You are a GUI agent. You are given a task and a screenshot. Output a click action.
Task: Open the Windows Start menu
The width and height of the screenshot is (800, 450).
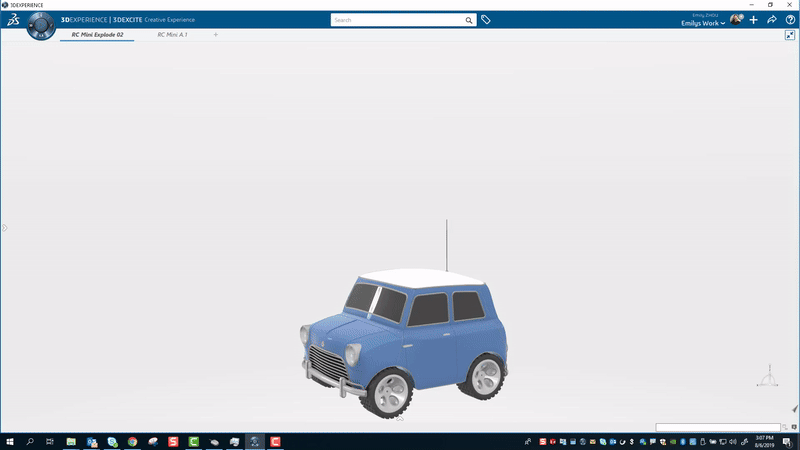(10, 441)
